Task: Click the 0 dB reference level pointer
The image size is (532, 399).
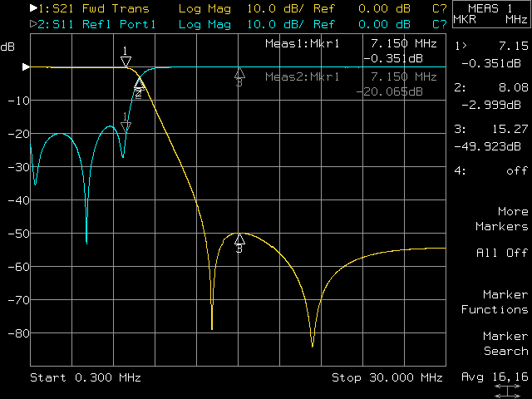Action: point(26,66)
